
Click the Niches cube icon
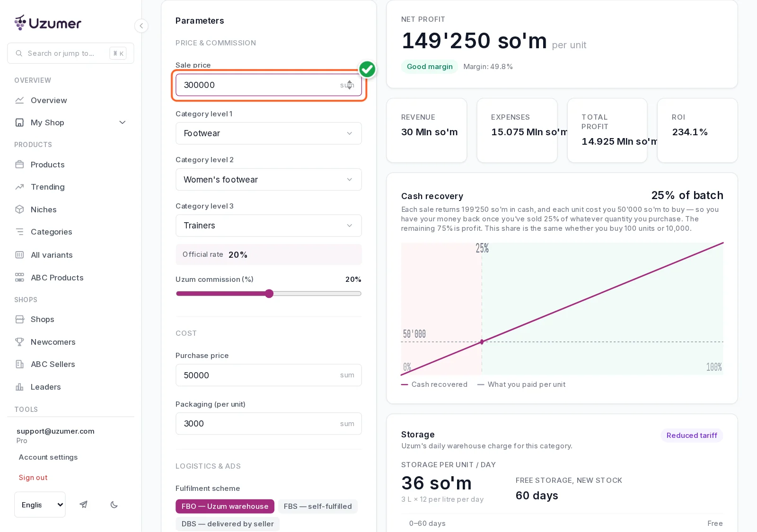[19, 209]
